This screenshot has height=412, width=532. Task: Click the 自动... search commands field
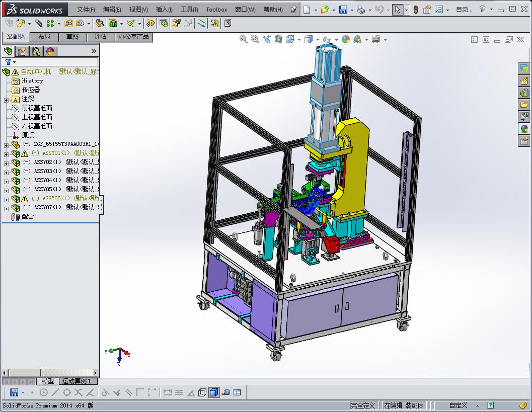pyautogui.click(x=464, y=10)
